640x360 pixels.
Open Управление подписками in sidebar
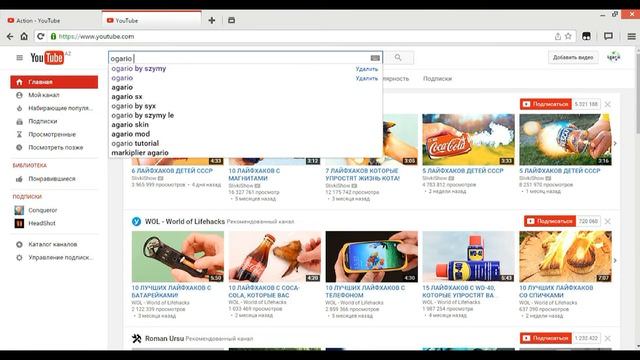tap(60, 258)
